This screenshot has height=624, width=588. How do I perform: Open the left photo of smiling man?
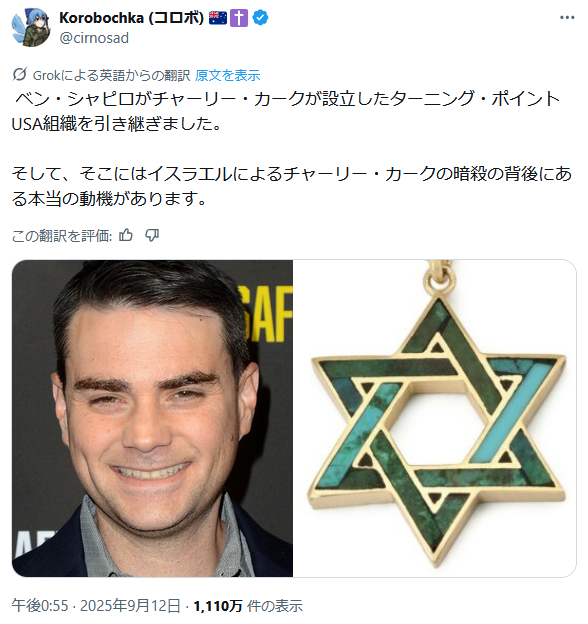(x=152, y=418)
